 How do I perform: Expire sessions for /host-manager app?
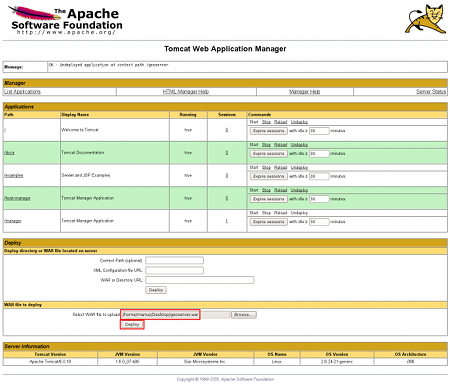coord(269,199)
